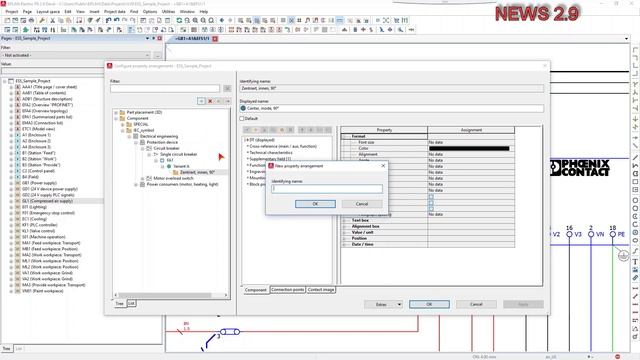The height and width of the screenshot is (360, 640).
Task: Select Single circuit breaker tree item
Action: (178, 155)
